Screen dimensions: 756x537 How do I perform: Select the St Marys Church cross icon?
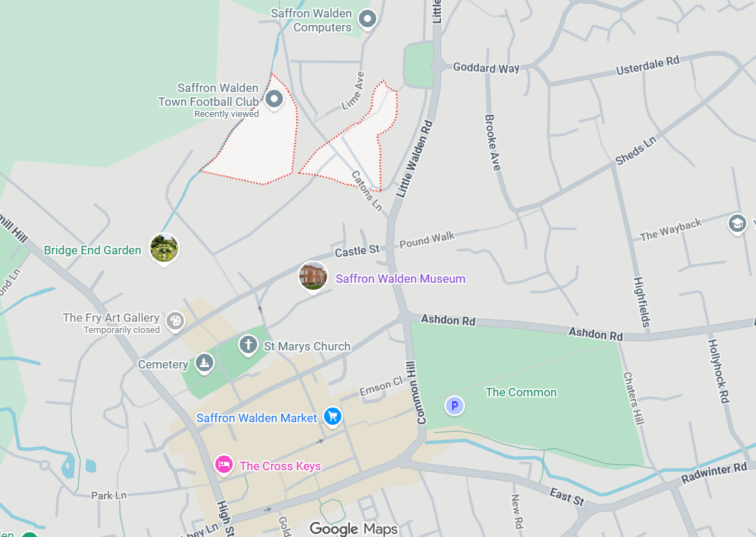tap(248, 345)
